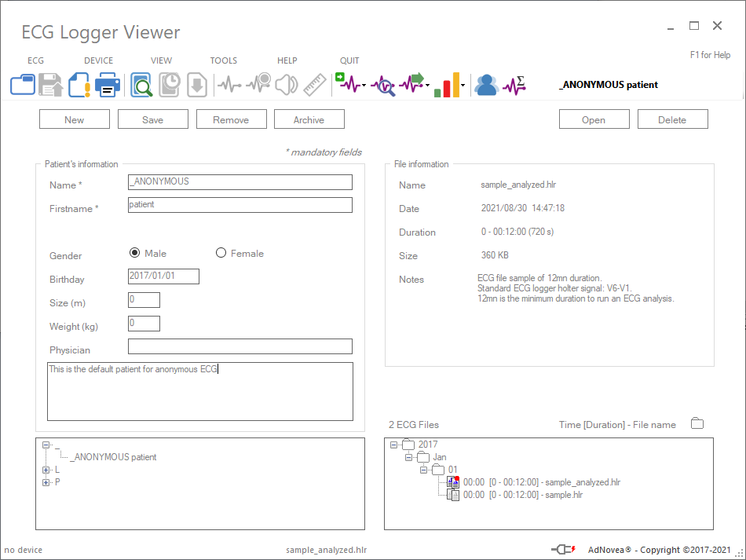Collapse the 01 folder in file tree
746x560 pixels.
(x=423, y=470)
